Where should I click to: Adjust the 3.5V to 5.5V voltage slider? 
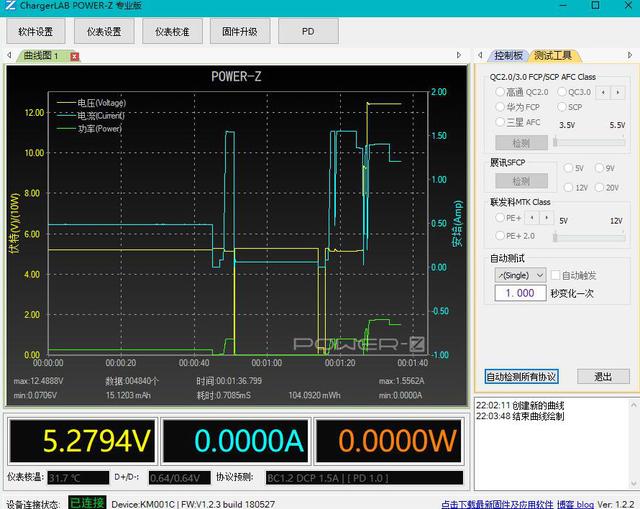click(589, 142)
